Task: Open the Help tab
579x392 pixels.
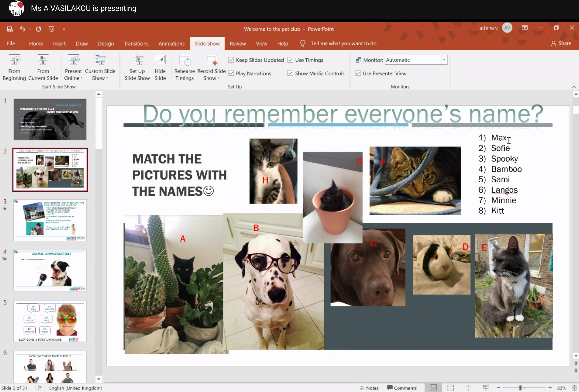Action: point(283,44)
